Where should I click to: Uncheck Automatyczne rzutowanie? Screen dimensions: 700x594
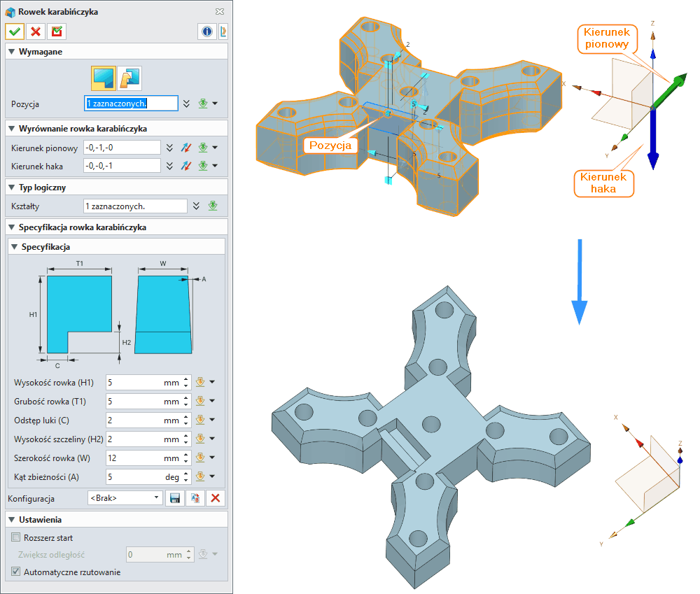(16, 572)
